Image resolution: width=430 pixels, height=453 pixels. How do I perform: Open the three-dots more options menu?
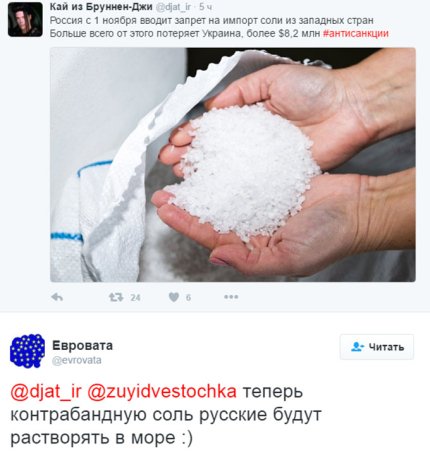click(231, 297)
